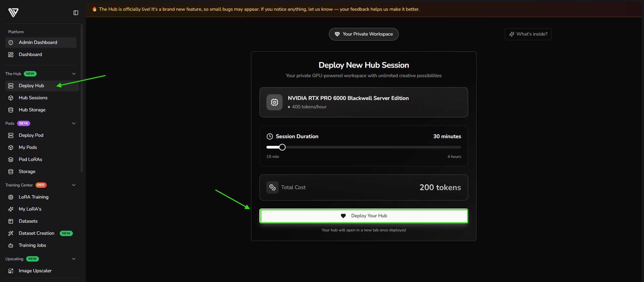
Task: Open Training Jobs in sidebar
Action: click(x=32, y=245)
